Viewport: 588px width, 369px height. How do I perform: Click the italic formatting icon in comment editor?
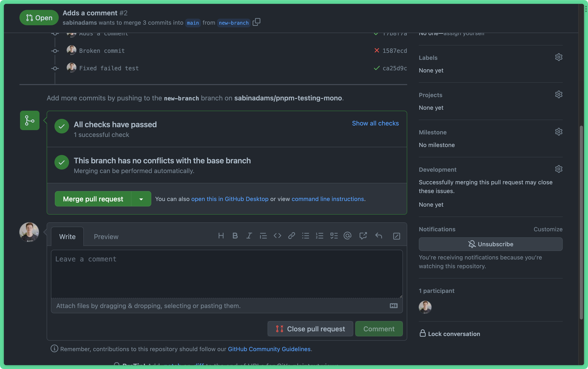pos(249,236)
